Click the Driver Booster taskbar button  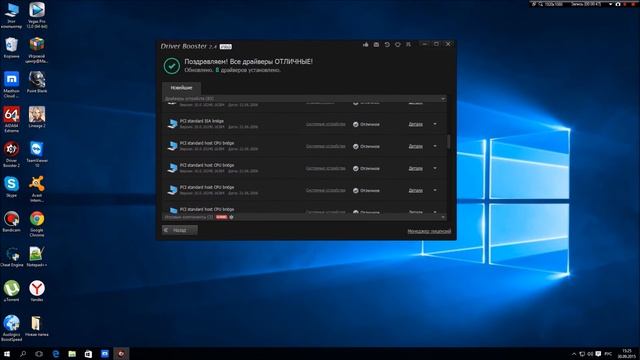121,354
